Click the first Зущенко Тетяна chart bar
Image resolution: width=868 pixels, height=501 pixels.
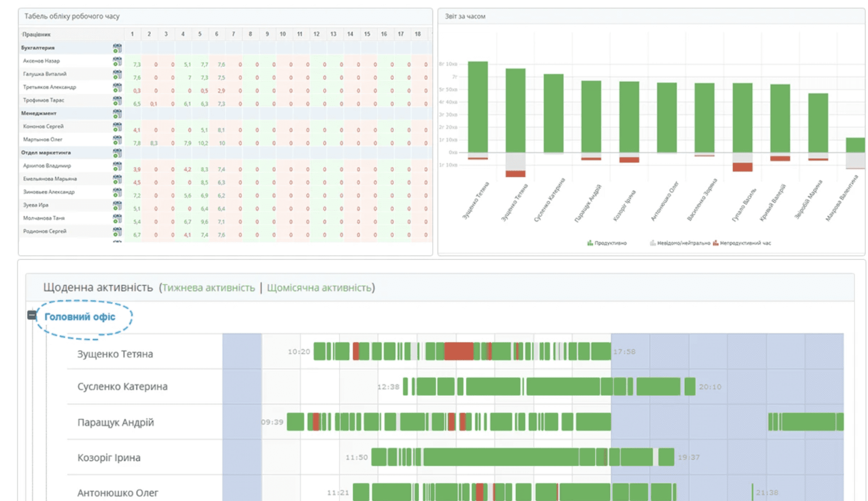[478, 106]
